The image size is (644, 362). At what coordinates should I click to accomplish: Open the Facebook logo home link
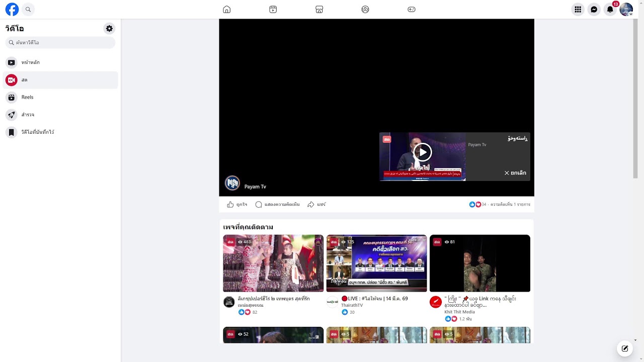[x=12, y=9]
